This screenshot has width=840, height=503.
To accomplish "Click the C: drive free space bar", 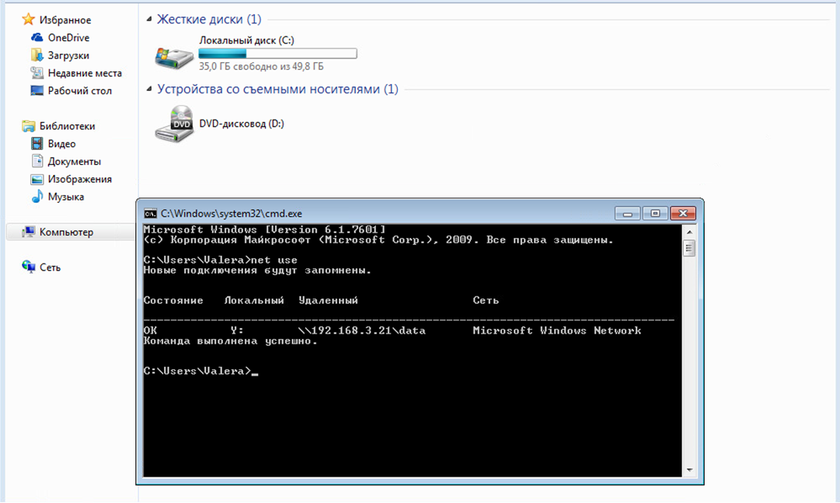I will 278,53.
